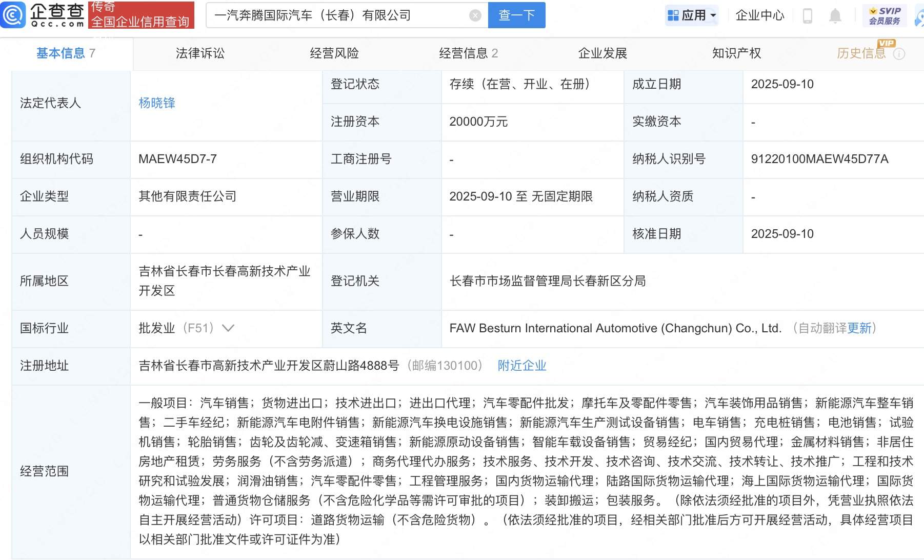Open the 经营风险 tab

334,53
